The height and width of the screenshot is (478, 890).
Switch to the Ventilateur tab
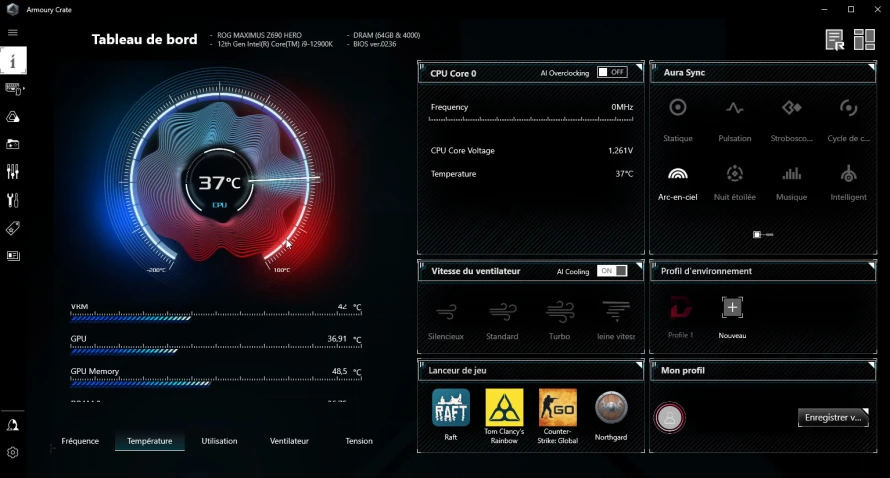tap(289, 441)
